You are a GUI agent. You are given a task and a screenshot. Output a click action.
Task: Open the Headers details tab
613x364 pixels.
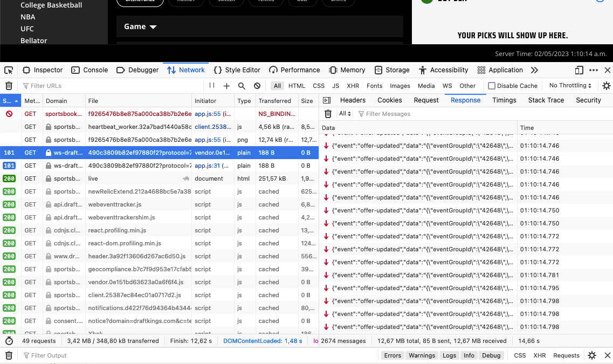coord(353,100)
